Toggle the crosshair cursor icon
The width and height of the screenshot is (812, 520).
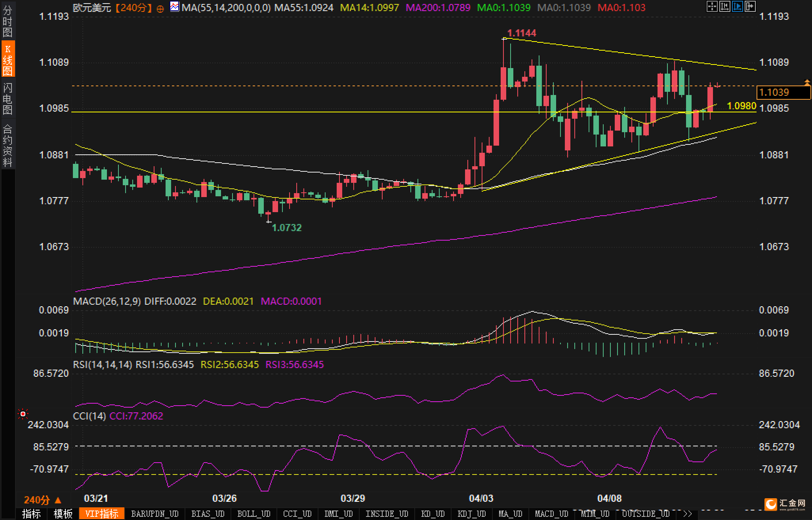click(x=712, y=6)
